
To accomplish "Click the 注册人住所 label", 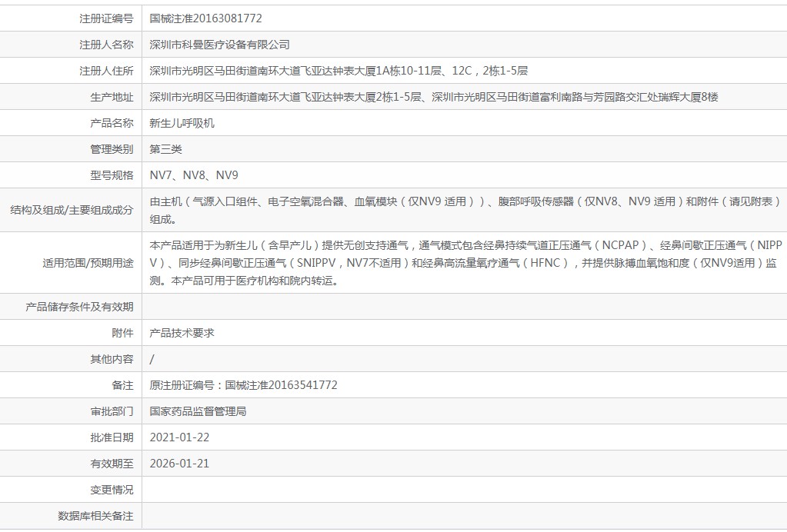I will coord(106,71).
